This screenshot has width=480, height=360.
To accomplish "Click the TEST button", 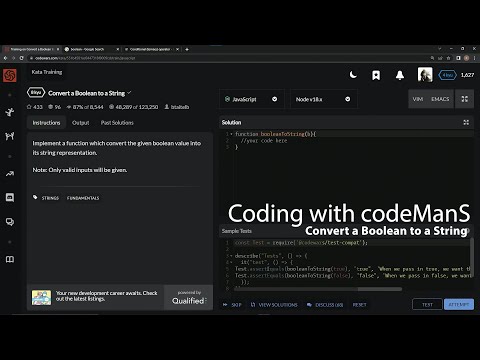I will 427,304.
